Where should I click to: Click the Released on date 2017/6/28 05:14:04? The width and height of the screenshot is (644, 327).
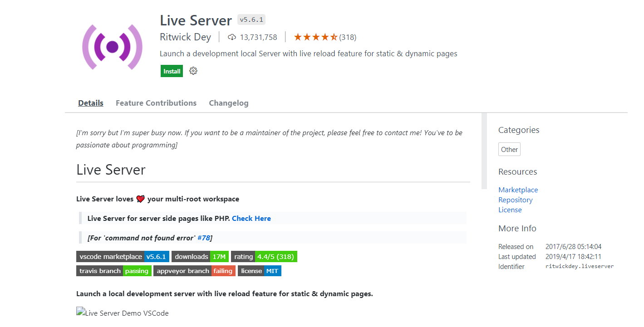point(573,247)
